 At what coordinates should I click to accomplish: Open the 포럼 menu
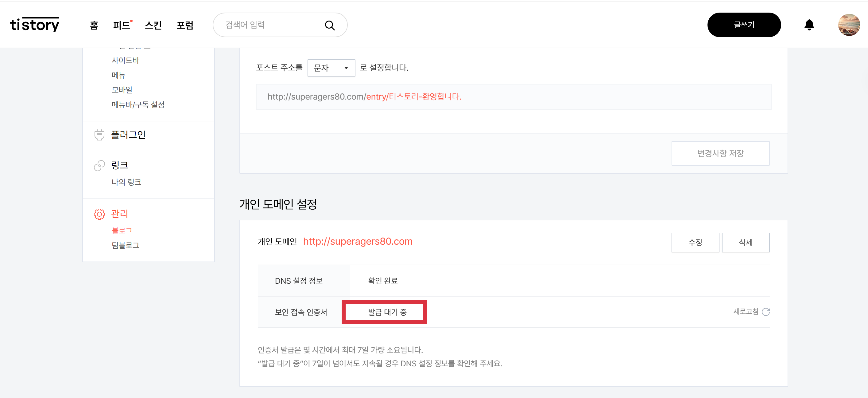tap(185, 25)
